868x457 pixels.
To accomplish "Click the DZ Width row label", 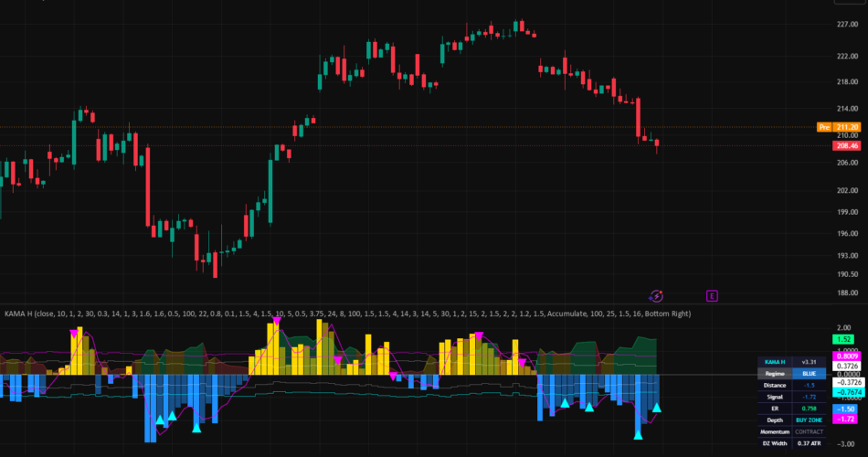I will (775, 443).
